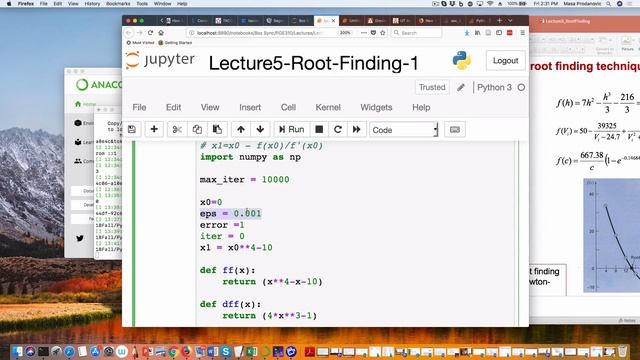Click the 300% zoom level indicator
Image resolution: width=640 pixels, height=360 pixels.
[345, 33]
